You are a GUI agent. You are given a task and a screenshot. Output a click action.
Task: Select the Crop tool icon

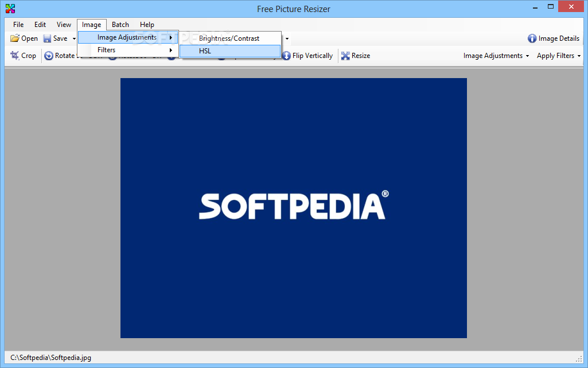coord(14,56)
